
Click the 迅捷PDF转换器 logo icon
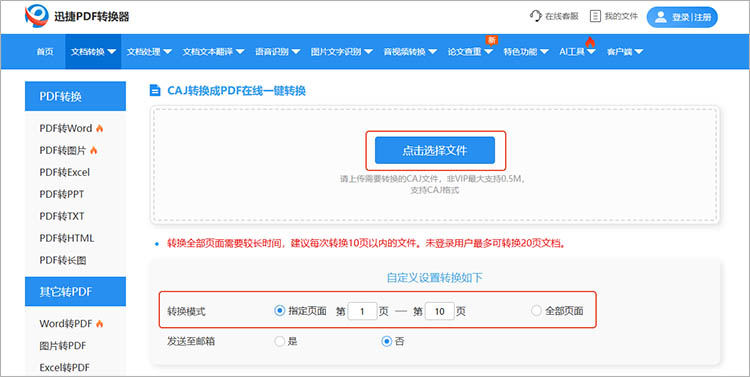pyautogui.click(x=37, y=17)
